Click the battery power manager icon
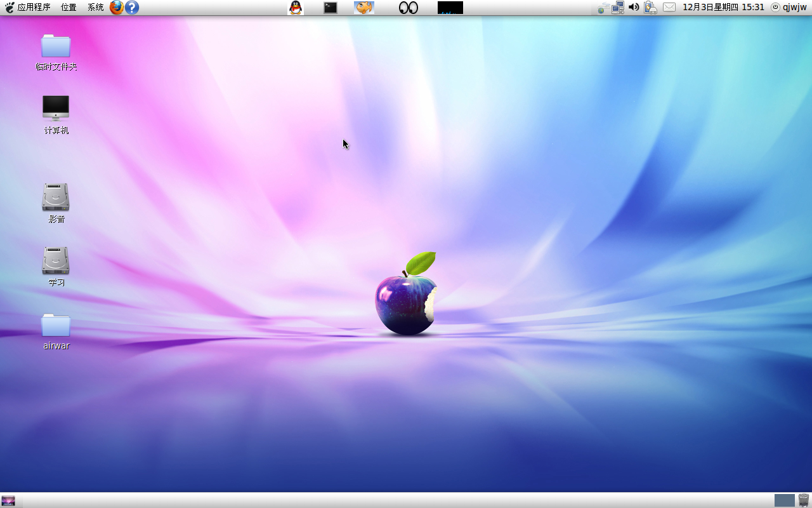The height and width of the screenshot is (508, 812). (650, 8)
